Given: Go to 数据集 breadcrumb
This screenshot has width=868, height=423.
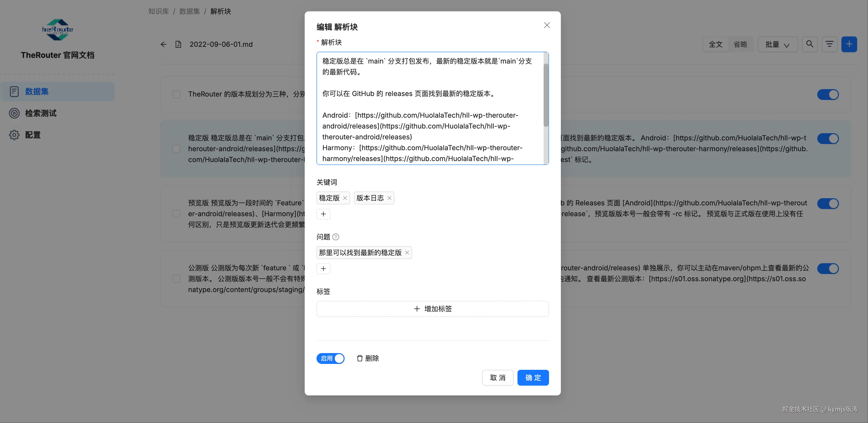Looking at the screenshot, I should [x=189, y=11].
